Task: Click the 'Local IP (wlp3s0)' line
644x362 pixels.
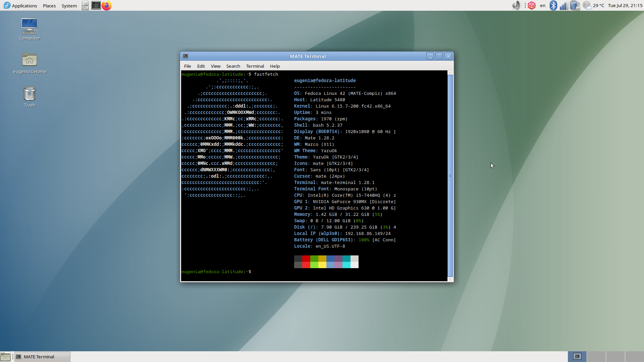Action: coord(342,233)
